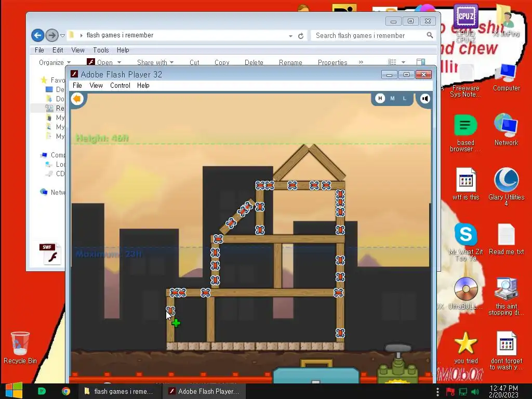
Task: Click Properties in Explorer toolbar
Action: (332, 62)
